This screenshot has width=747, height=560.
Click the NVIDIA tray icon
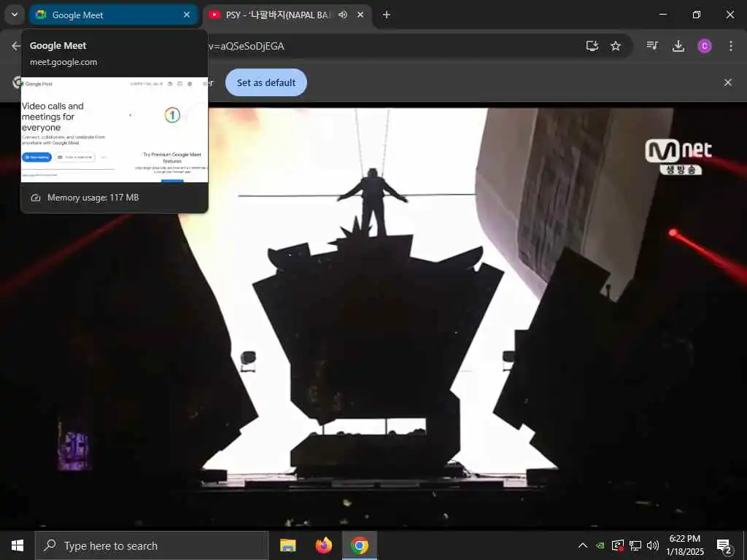click(x=600, y=545)
